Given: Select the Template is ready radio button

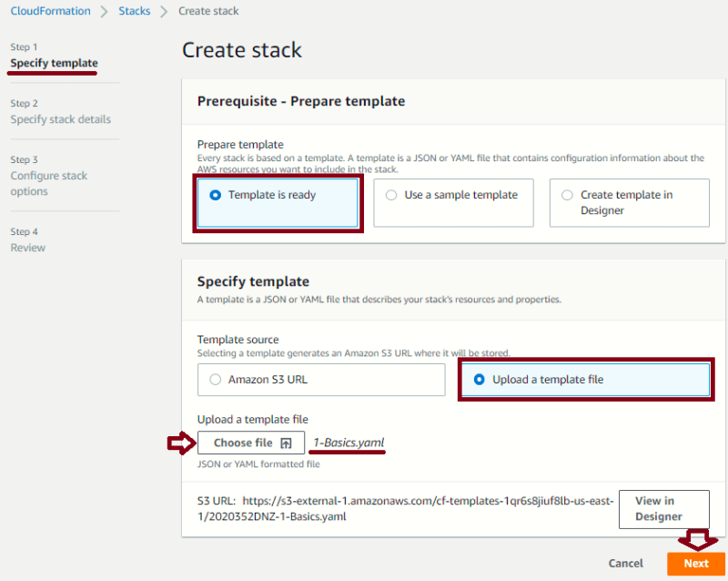Looking at the screenshot, I should (x=215, y=195).
